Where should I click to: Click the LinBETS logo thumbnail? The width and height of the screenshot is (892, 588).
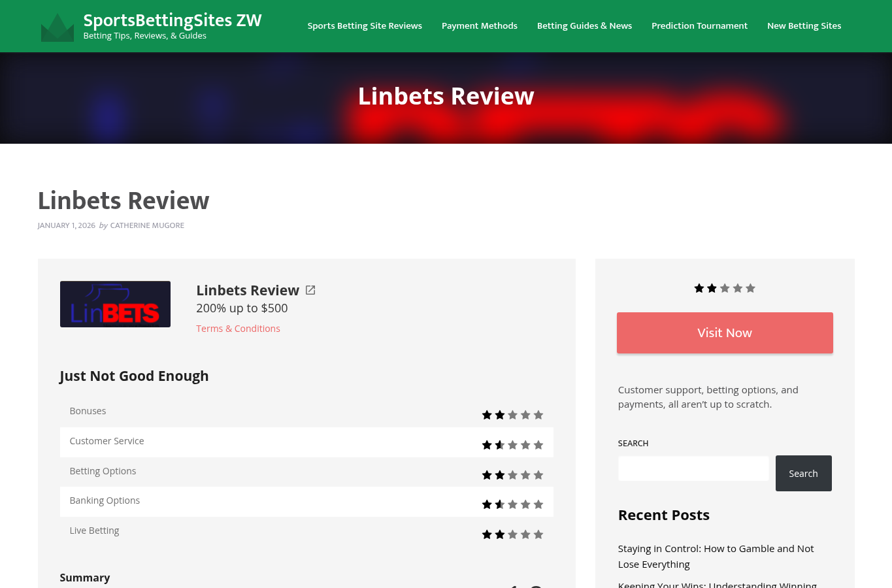tap(115, 304)
